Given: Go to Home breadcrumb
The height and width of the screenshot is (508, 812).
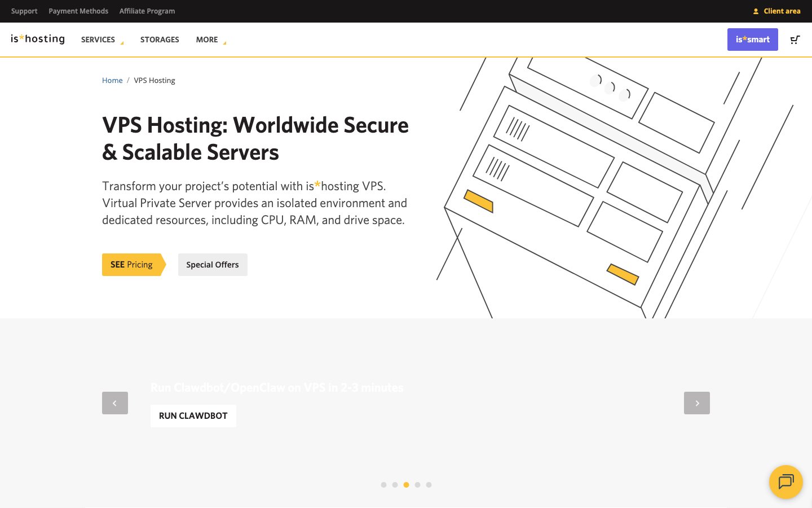Looking at the screenshot, I should [112, 80].
